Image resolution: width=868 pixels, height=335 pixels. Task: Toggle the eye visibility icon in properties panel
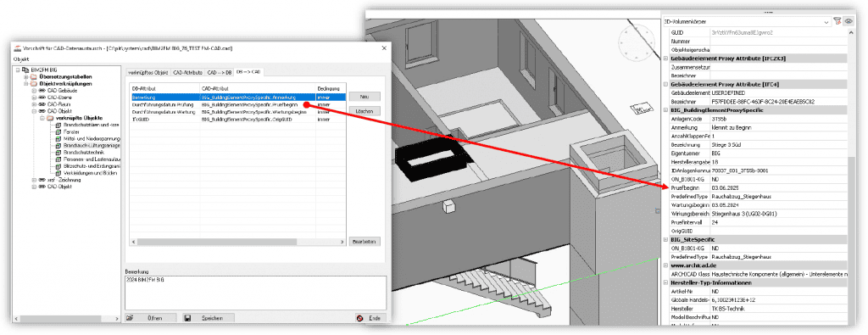[847, 21]
